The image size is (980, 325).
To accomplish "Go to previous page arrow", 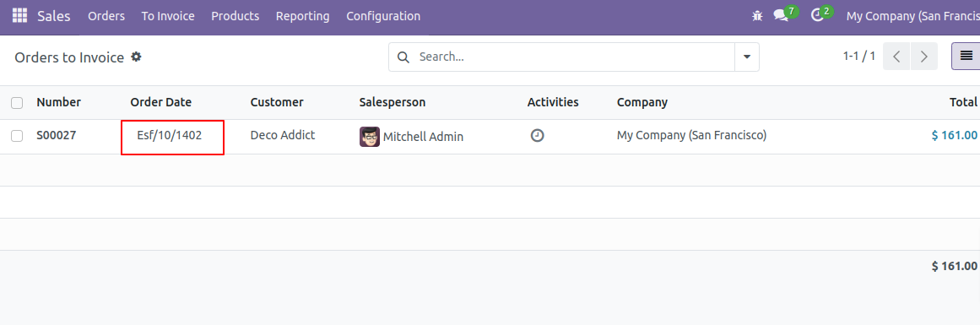I will (x=896, y=57).
